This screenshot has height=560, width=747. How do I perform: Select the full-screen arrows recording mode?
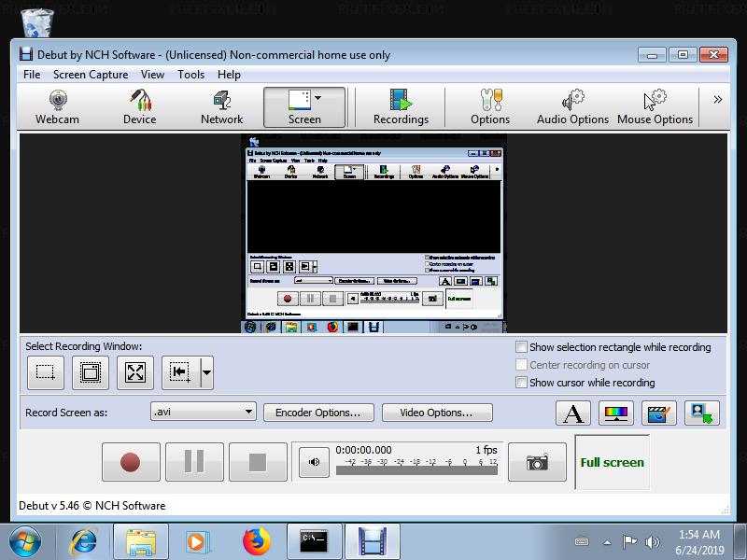135,373
